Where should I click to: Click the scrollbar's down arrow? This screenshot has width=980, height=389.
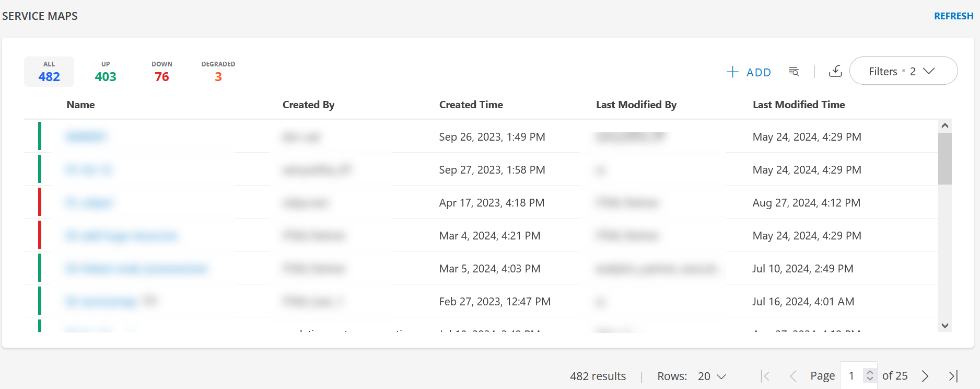pos(945,325)
